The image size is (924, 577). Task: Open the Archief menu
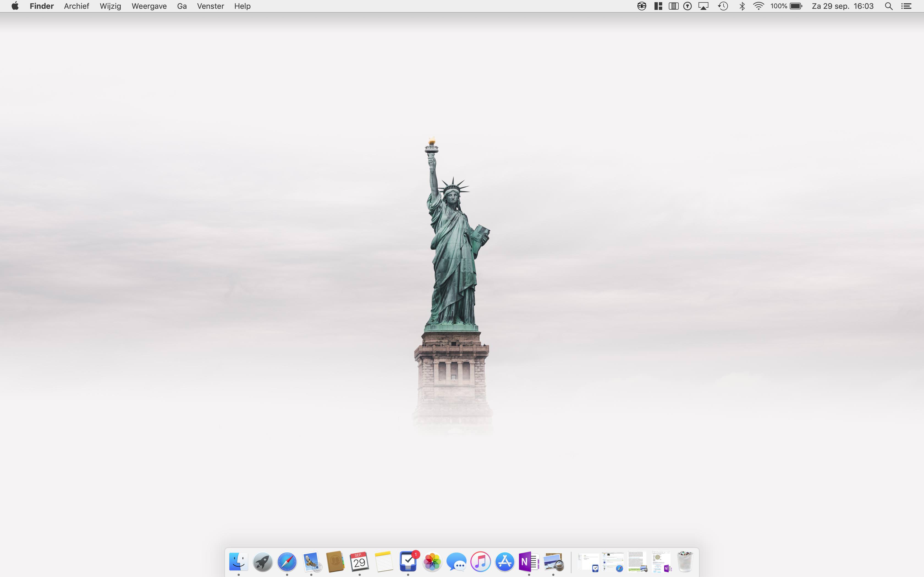76,6
